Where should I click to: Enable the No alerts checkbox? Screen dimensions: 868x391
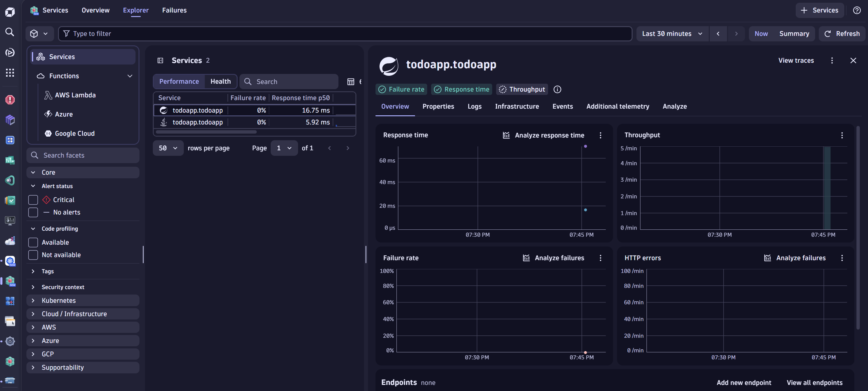click(x=33, y=212)
